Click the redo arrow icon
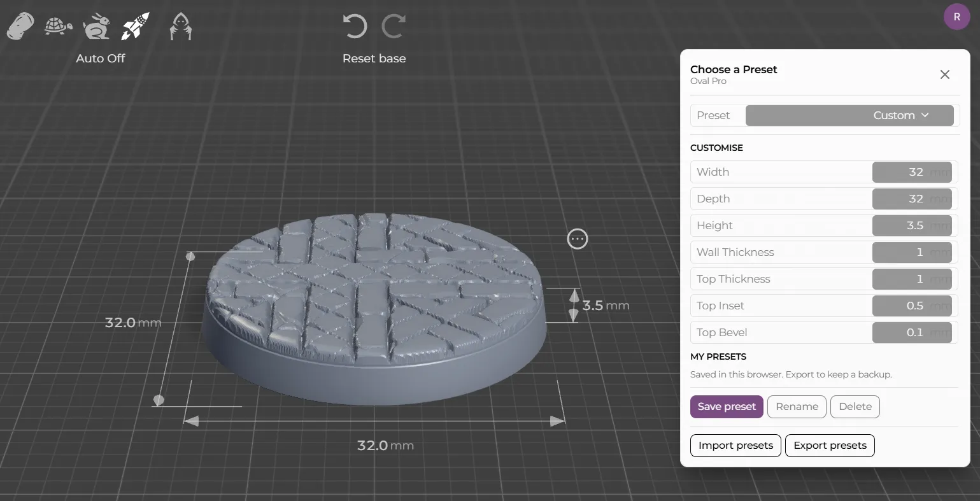 click(x=394, y=27)
